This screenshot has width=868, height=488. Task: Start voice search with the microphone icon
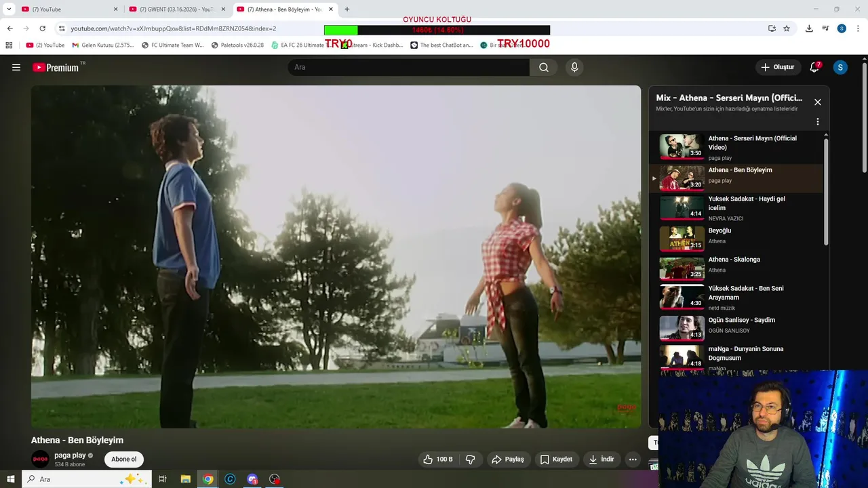coord(574,67)
